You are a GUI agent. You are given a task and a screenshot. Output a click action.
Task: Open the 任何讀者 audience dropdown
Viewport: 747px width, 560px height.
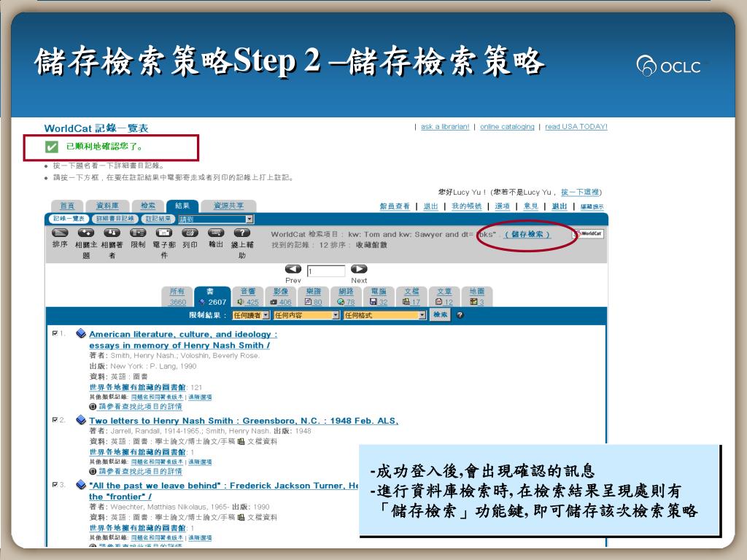pyautogui.click(x=251, y=315)
